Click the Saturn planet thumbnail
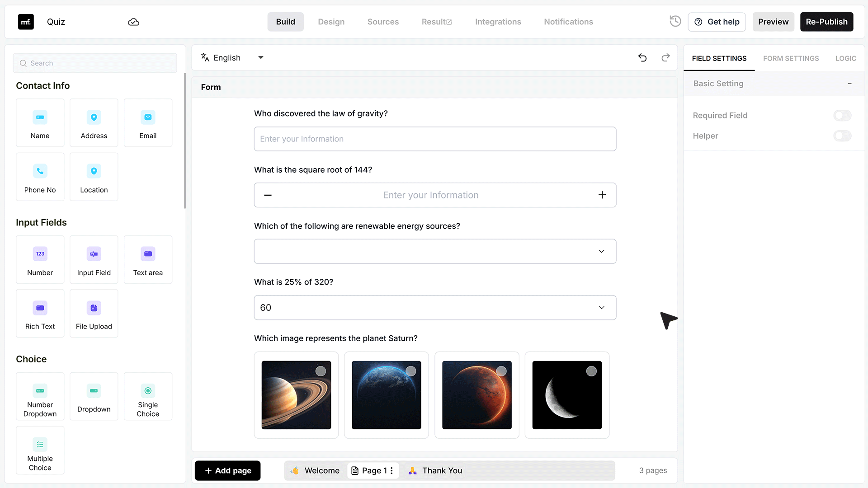 pyautogui.click(x=296, y=395)
